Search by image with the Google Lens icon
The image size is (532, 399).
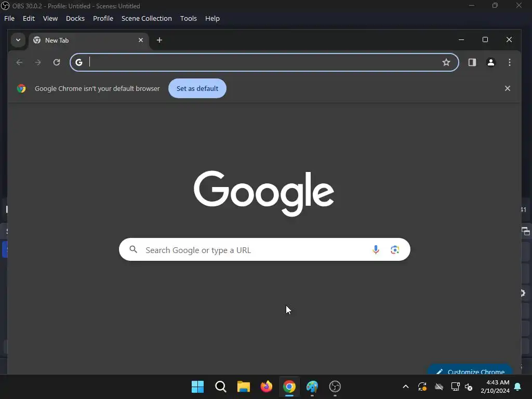[395, 250]
